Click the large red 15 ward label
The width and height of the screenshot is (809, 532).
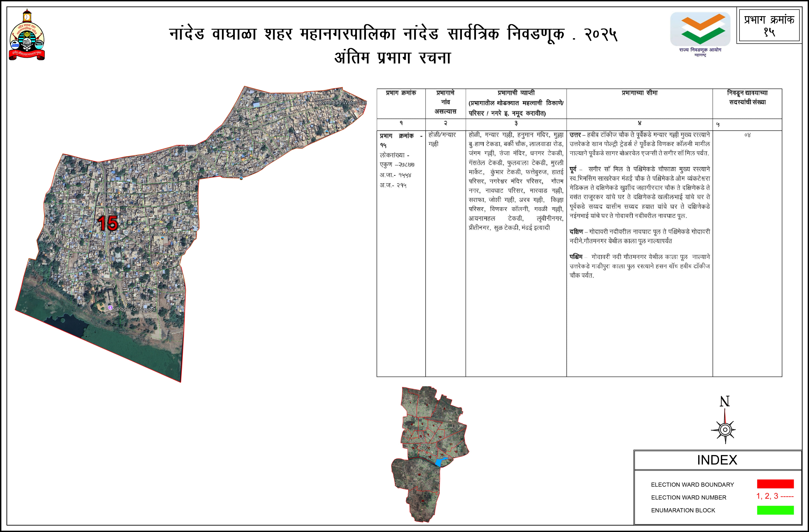click(107, 223)
